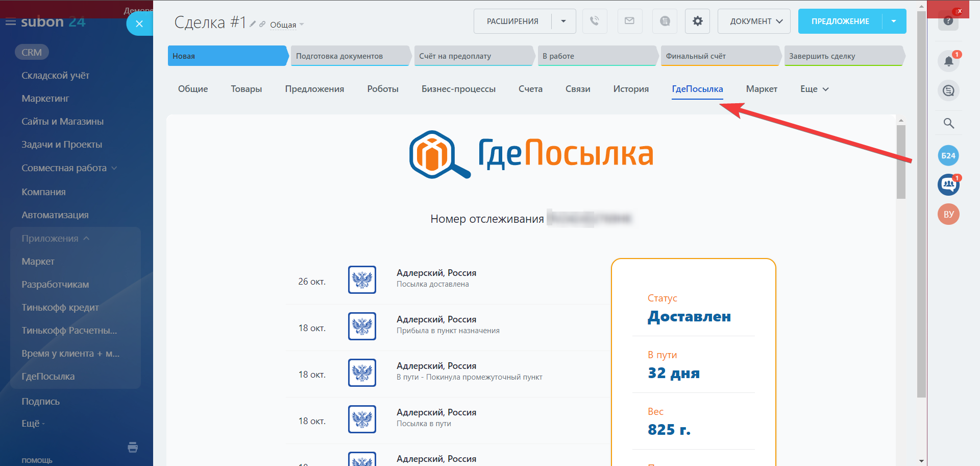Open the ПОМОЩЬ link
The image size is (980, 466).
click(x=37, y=460)
